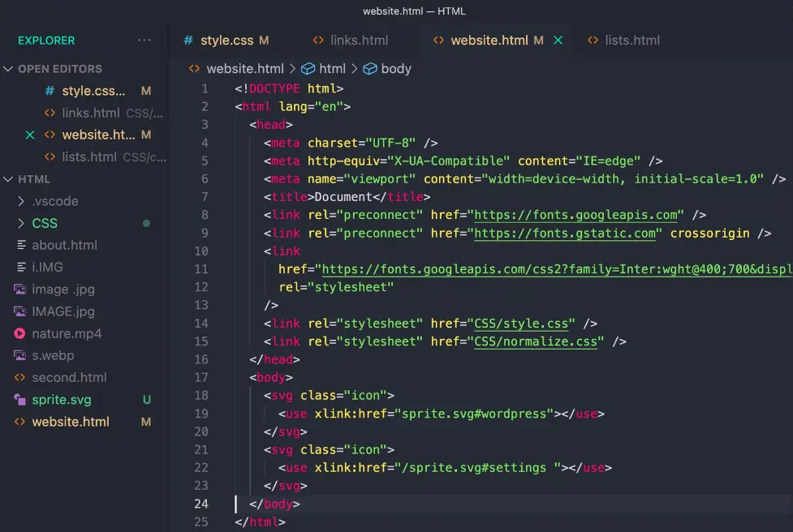The image size is (793, 532).
Task: Open the fonts.googleapis.com preconnect link
Action: coord(575,215)
